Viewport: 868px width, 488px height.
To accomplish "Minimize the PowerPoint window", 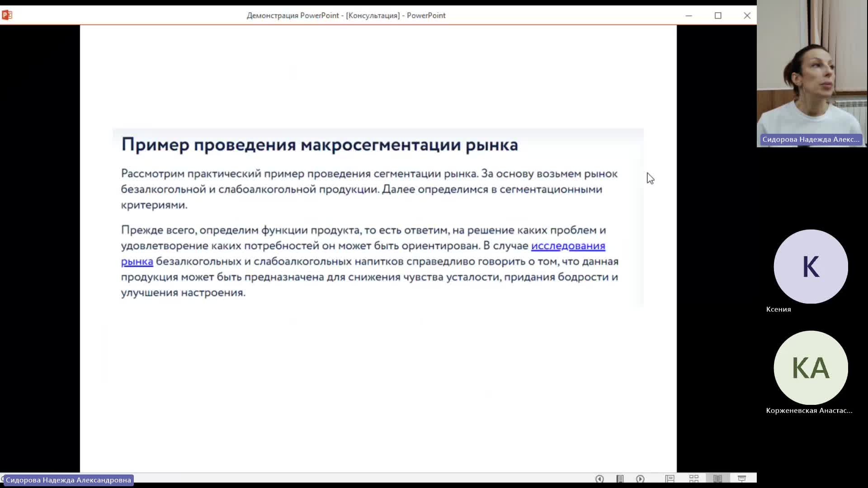I will pyautogui.click(x=689, y=15).
